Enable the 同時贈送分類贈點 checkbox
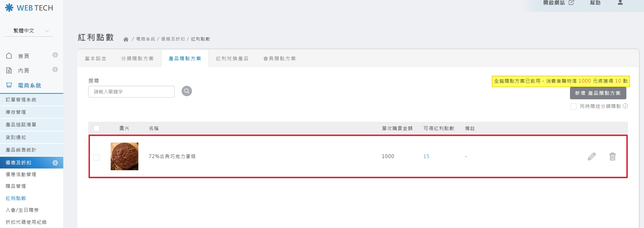The height and width of the screenshot is (228, 644). click(573, 107)
